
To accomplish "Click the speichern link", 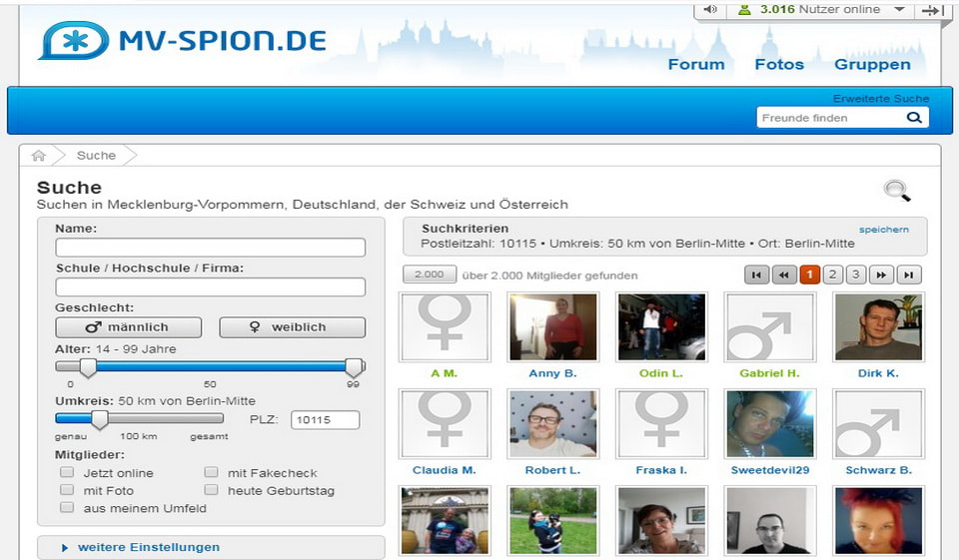I will [884, 230].
